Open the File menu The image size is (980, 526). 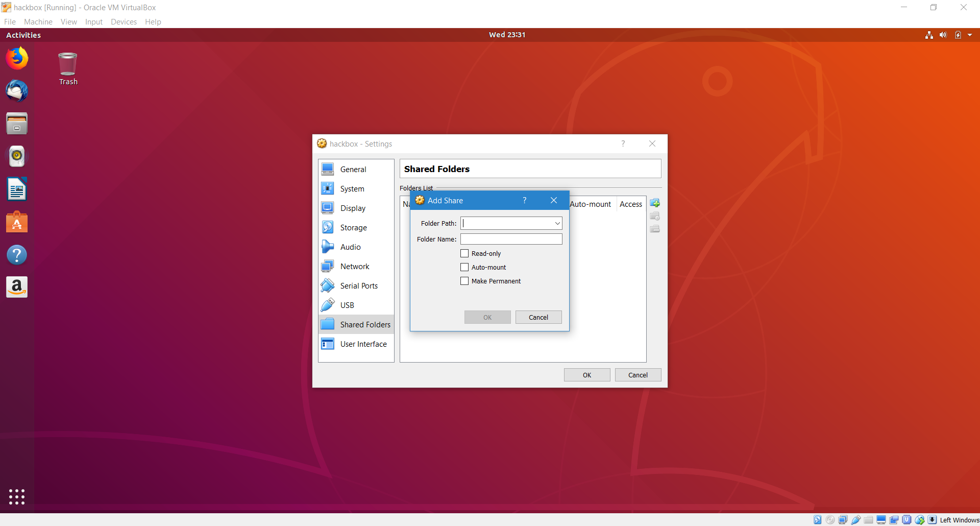(10, 21)
